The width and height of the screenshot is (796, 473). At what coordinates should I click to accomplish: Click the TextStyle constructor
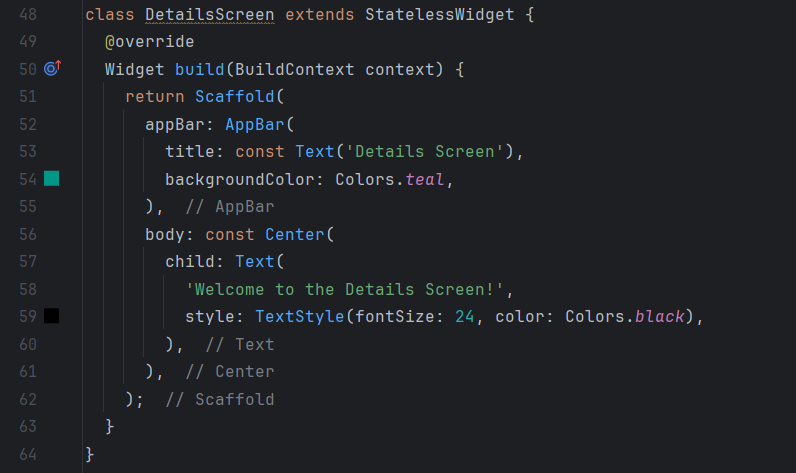point(300,317)
